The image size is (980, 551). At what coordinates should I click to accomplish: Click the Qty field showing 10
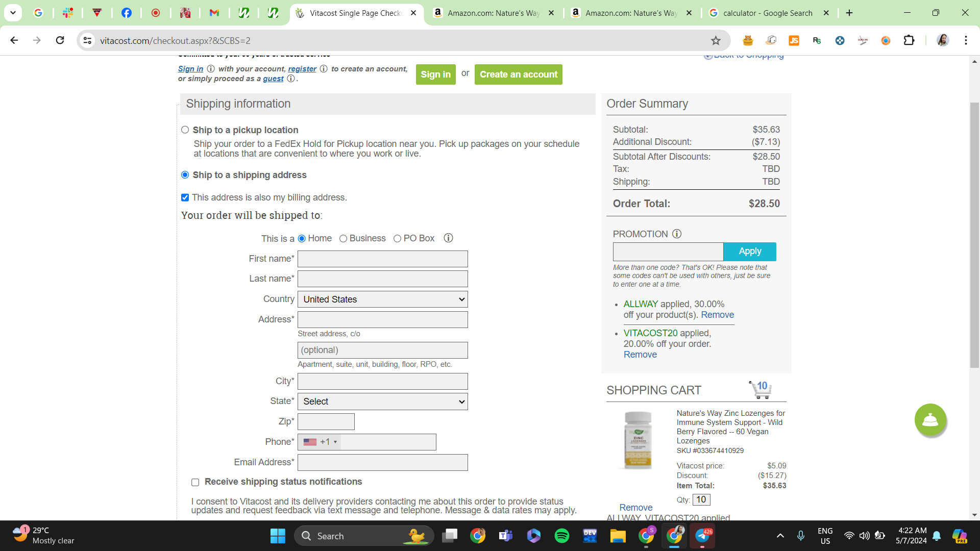pos(701,500)
